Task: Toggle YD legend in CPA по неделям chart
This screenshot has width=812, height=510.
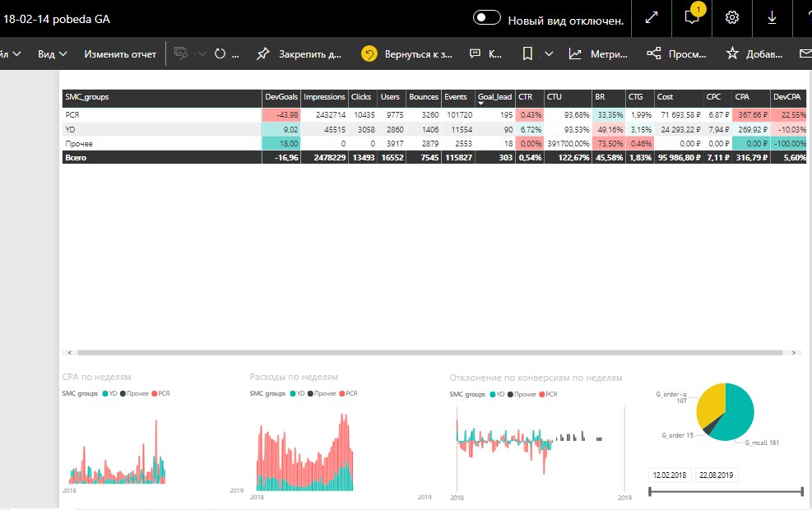Action: click(110, 393)
